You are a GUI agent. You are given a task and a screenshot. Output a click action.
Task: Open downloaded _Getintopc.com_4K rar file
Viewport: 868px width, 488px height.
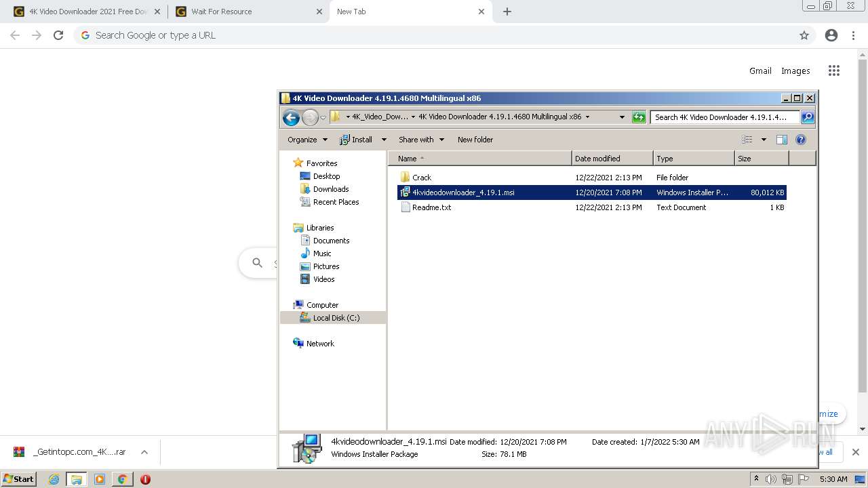(70, 452)
